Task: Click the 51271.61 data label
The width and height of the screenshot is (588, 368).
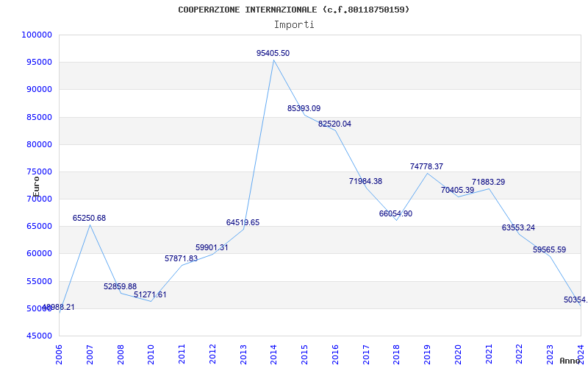Action: coord(150,294)
